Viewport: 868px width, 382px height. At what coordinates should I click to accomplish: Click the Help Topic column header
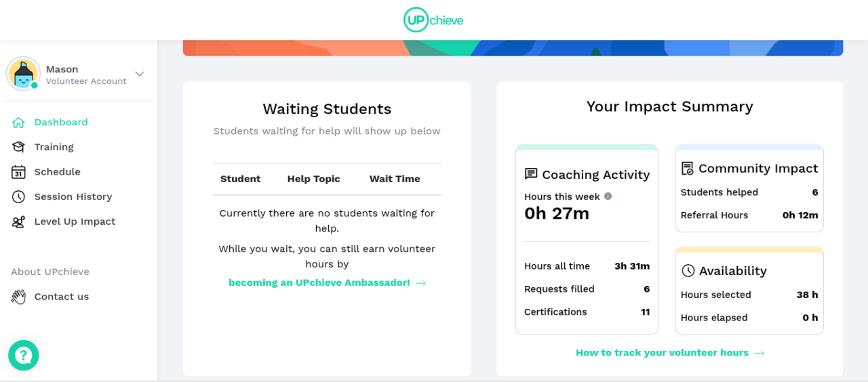(313, 179)
